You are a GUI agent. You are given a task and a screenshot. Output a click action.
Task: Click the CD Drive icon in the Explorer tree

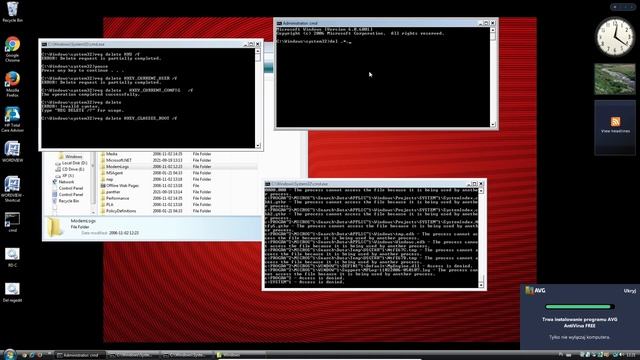(58, 169)
